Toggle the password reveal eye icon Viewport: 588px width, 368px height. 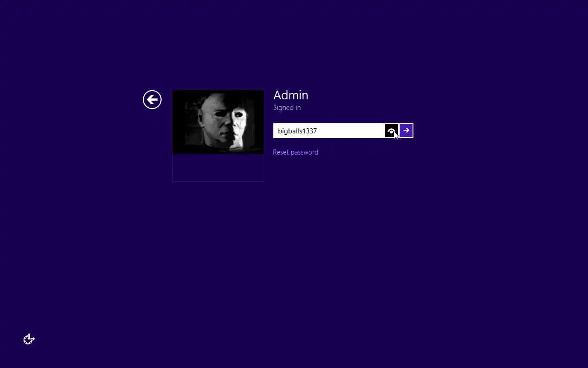tap(391, 131)
